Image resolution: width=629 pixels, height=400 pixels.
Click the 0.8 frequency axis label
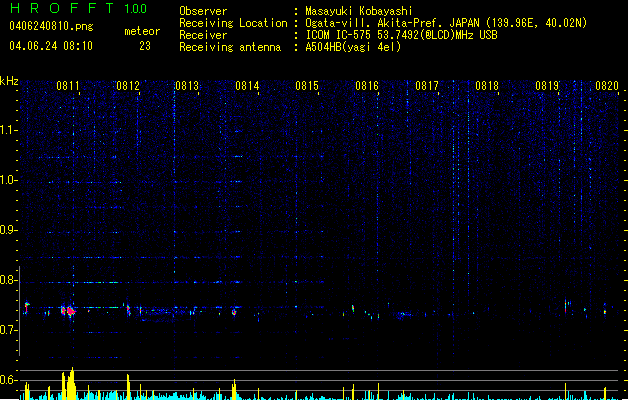[x=9, y=280]
